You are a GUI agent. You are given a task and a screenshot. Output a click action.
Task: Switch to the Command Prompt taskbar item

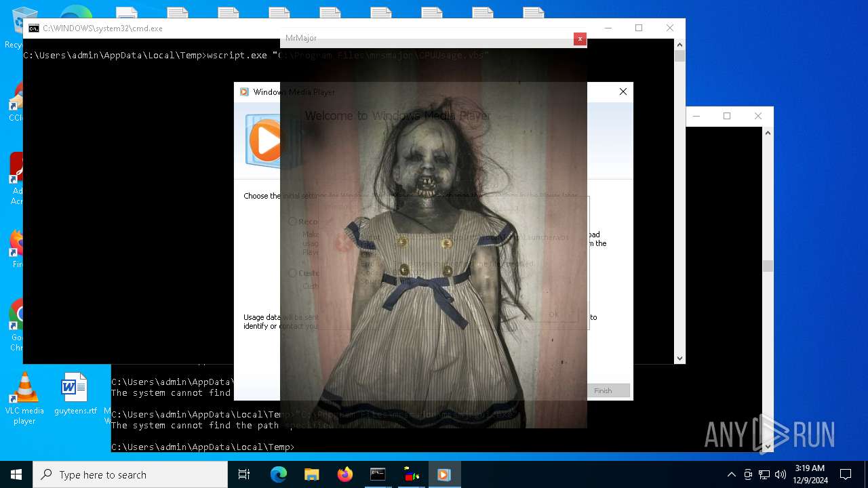378,474
